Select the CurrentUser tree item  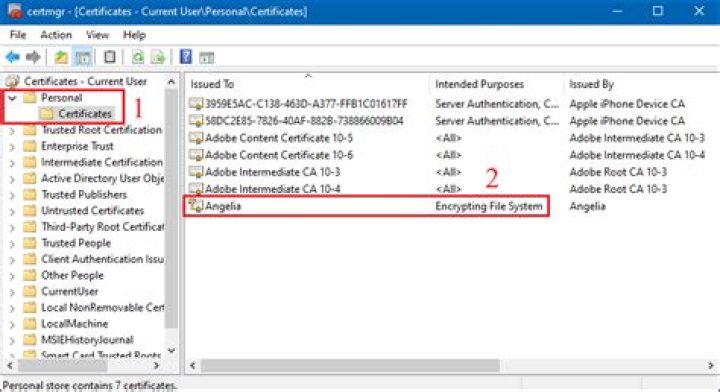pyautogui.click(x=70, y=291)
